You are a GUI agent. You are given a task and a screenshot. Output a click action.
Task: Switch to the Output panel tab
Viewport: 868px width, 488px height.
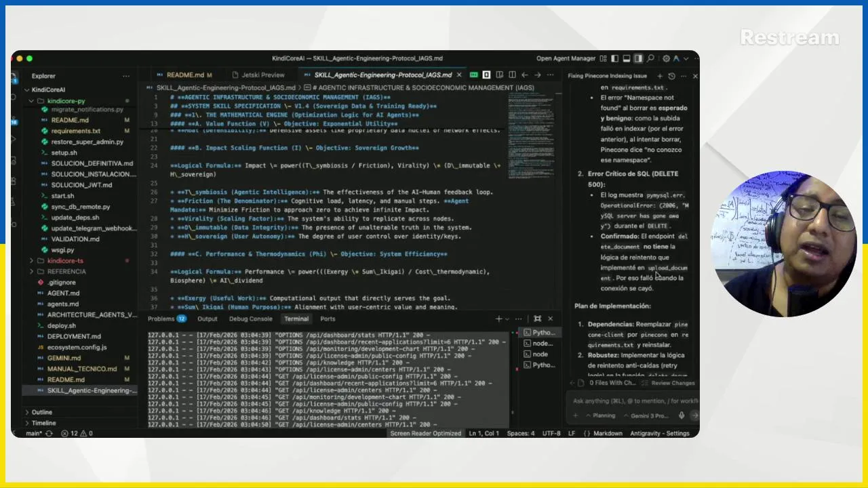click(x=207, y=319)
